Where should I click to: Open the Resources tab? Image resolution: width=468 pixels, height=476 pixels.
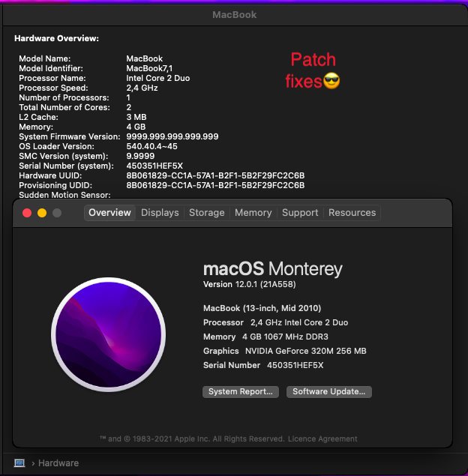(x=352, y=212)
